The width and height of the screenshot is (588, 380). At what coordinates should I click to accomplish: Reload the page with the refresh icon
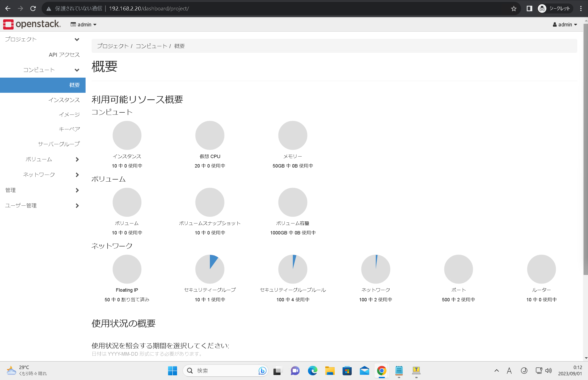click(33, 9)
